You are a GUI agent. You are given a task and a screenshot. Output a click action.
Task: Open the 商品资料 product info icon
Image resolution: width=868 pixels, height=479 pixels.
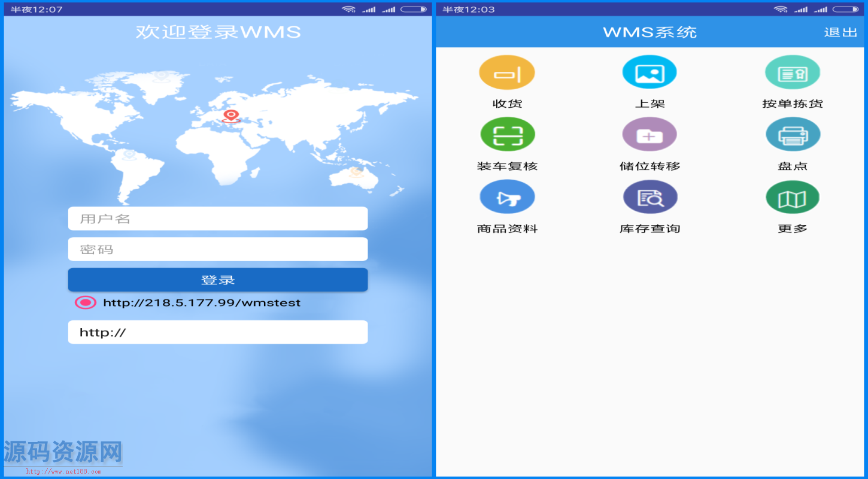tap(507, 197)
